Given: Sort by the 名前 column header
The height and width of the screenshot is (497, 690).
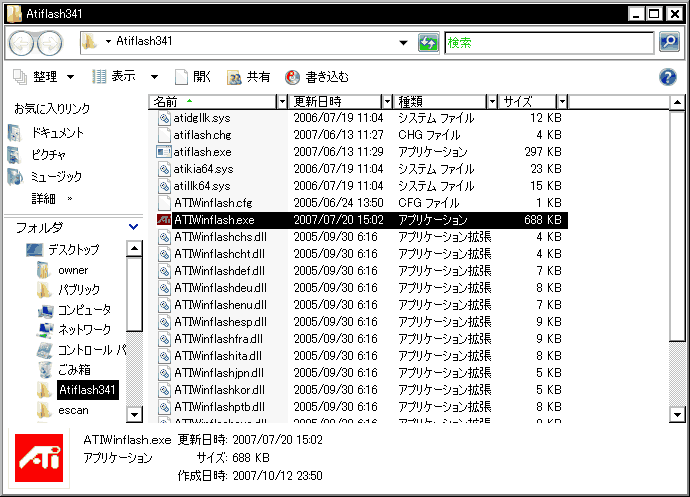Looking at the screenshot, I should pos(213,102).
